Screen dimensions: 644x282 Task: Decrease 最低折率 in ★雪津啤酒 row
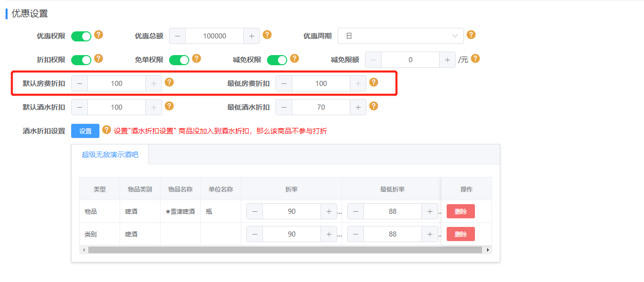(356, 211)
